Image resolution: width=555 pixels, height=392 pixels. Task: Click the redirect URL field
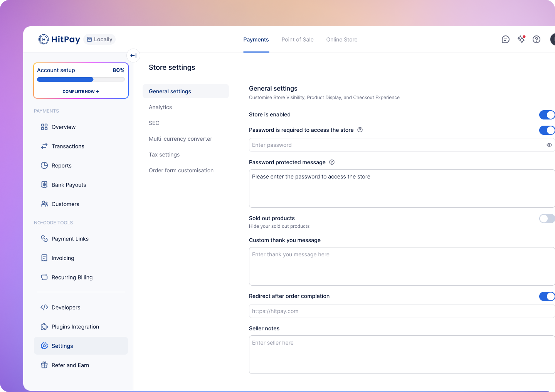[402, 311]
